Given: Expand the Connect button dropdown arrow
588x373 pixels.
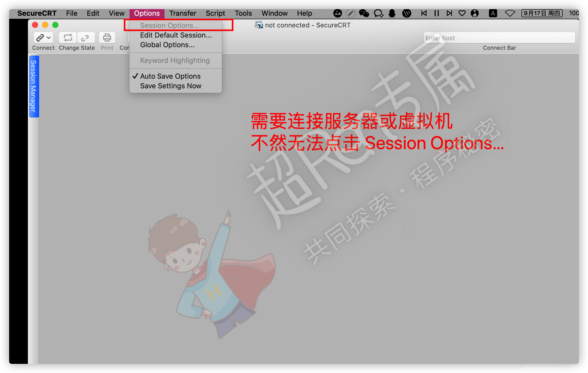Looking at the screenshot, I should pyautogui.click(x=49, y=38).
